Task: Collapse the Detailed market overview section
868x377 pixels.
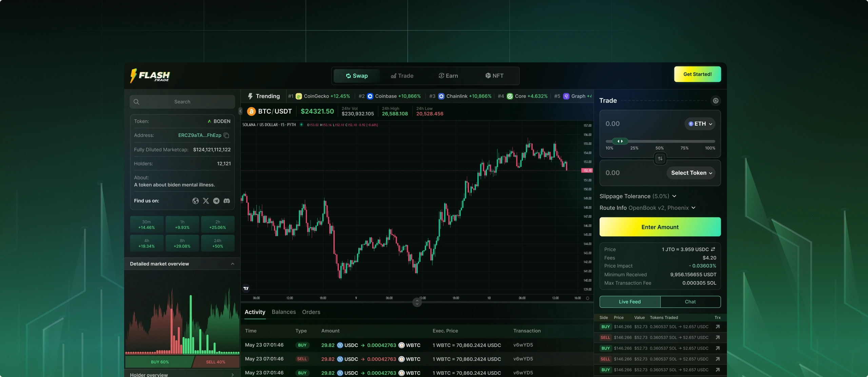Action: click(x=233, y=264)
